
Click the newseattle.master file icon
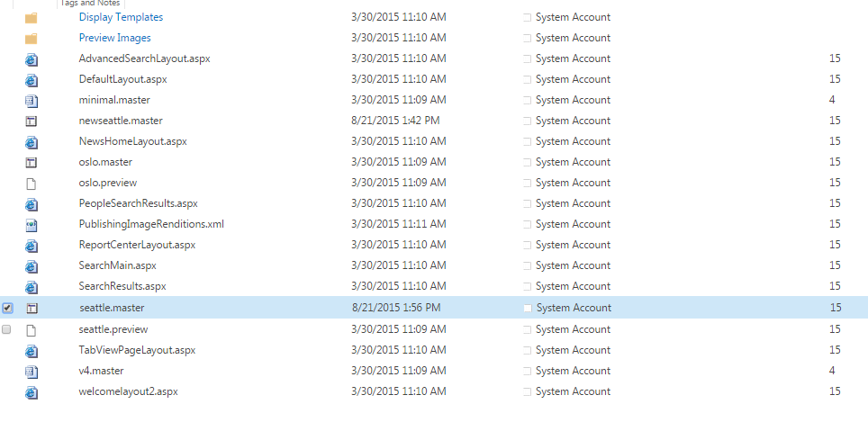click(31, 121)
